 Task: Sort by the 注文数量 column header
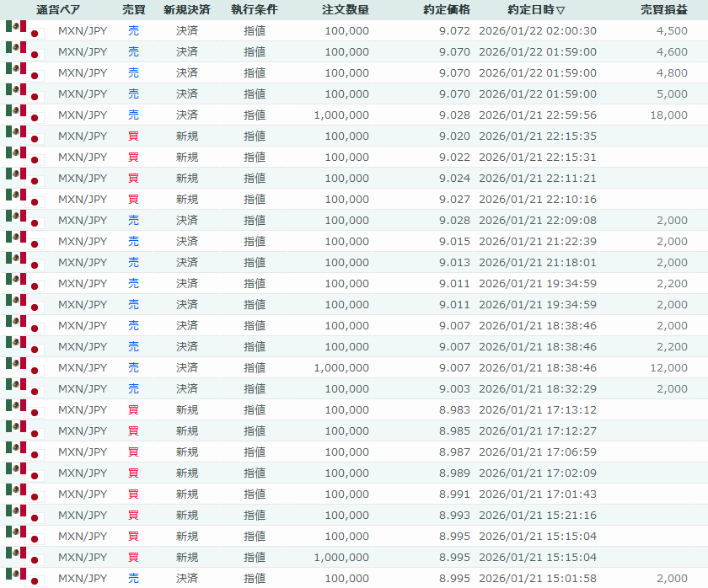[344, 10]
